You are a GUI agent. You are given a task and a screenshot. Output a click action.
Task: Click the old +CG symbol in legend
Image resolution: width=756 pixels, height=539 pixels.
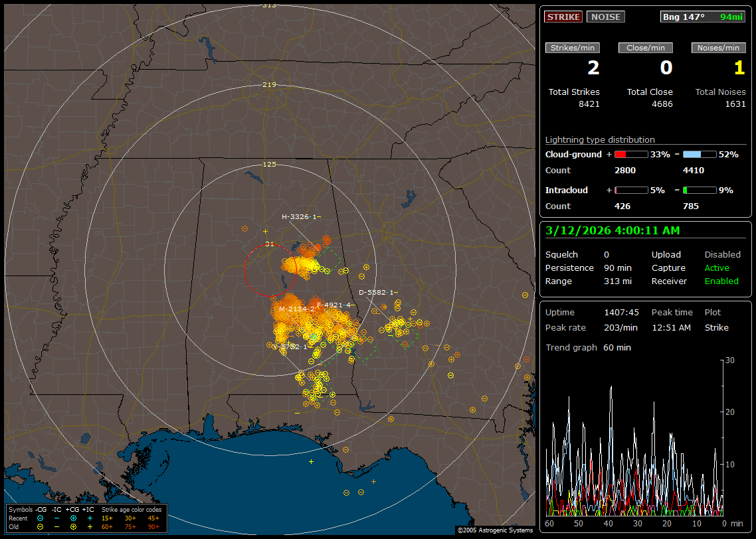(x=73, y=526)
